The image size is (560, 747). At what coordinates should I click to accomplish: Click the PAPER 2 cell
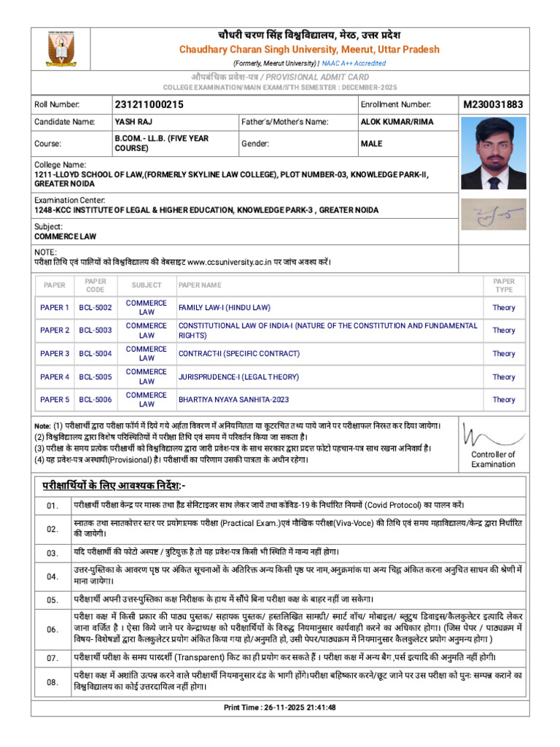pos(55,330)
